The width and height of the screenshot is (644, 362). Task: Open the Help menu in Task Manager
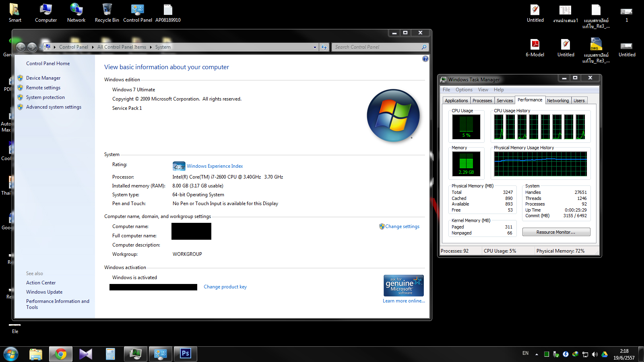tap(499, 90)
